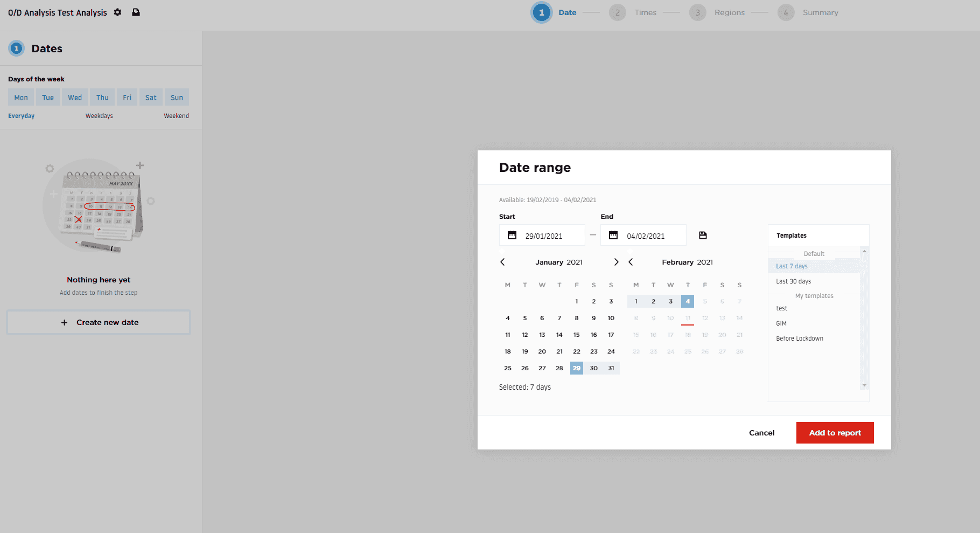The height and width of the screenshot is (533, 980).
Task: Click the Start date input field
Action: [549, 236]
